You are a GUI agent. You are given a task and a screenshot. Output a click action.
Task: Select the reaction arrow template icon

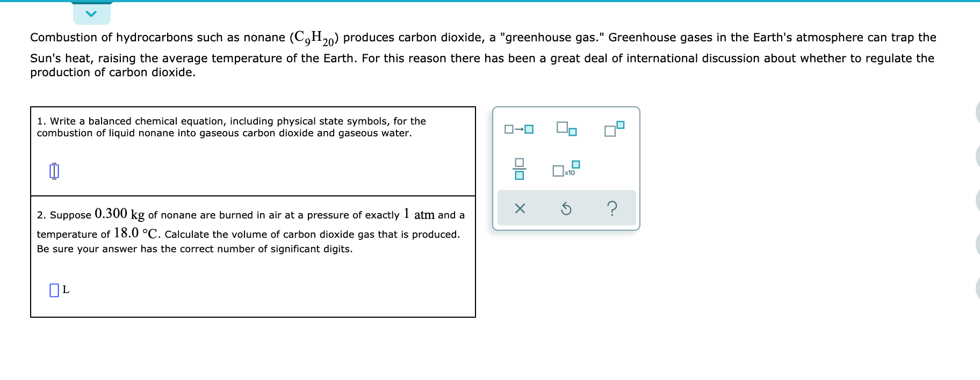518,129
